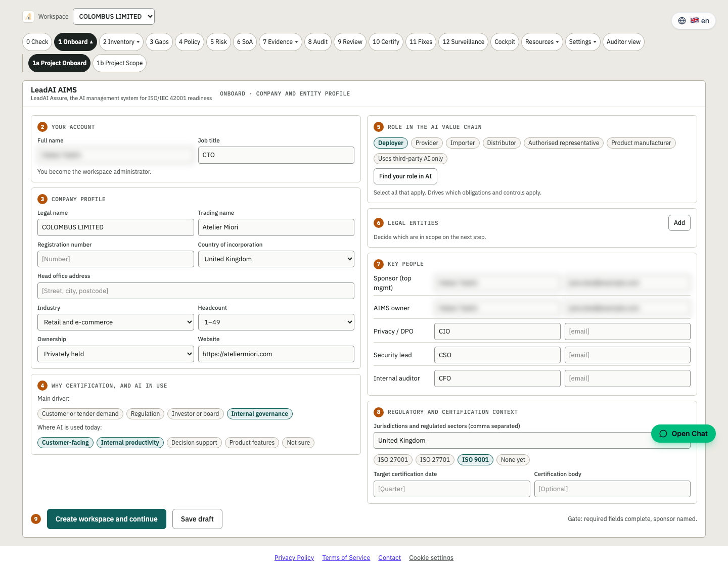Click Create workspace and continue

(107, 519)
